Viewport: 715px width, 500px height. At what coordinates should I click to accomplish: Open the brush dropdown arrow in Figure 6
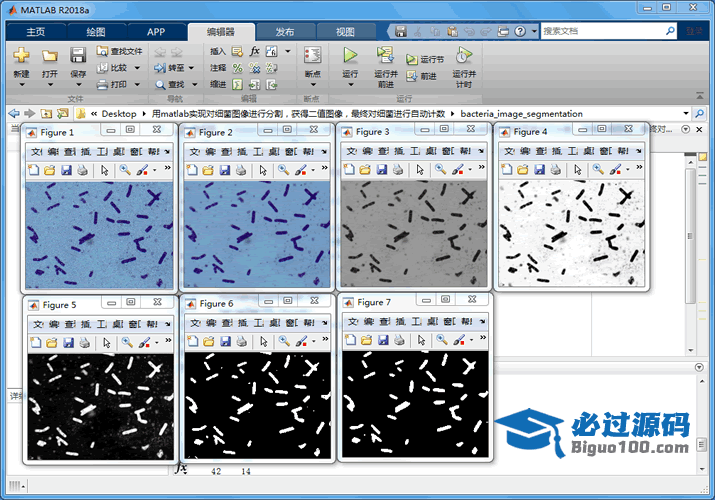(x=314, y=341)
